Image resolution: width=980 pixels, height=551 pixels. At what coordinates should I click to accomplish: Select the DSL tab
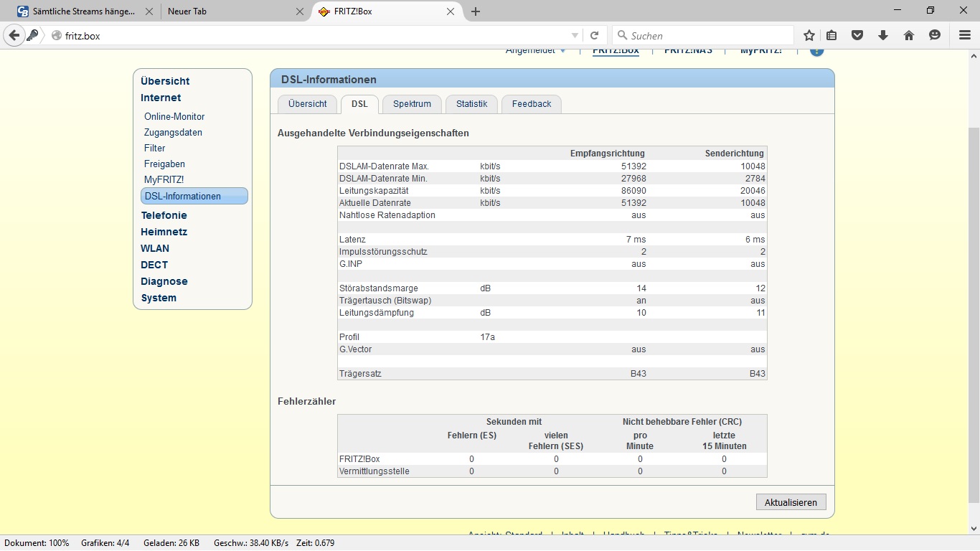[359, 104]
